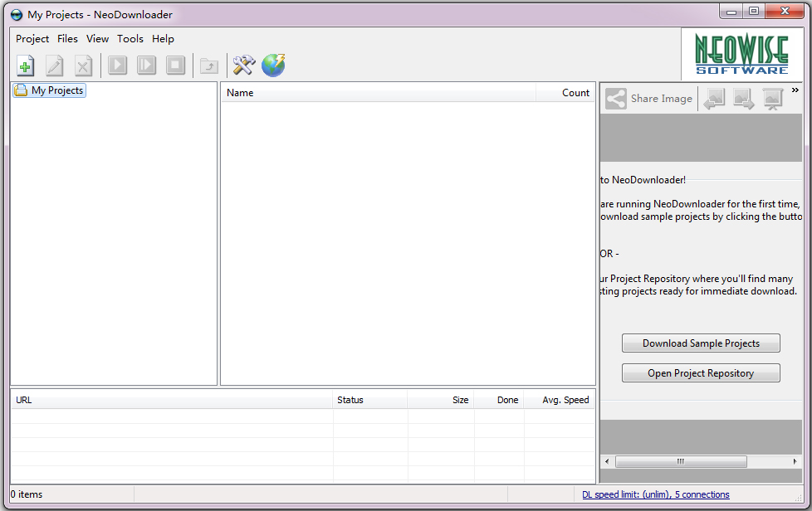Open program Options with the tools icon
The image size is (812, 511).
(x=243, y=66)
